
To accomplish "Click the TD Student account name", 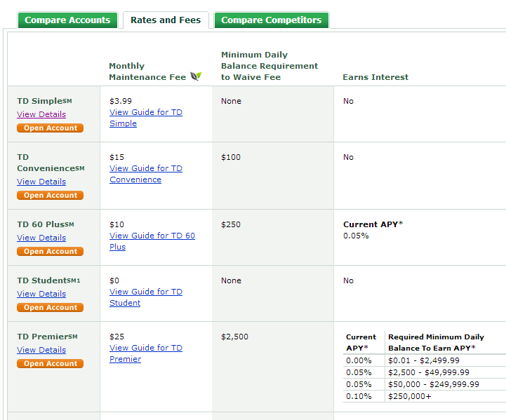I will (x=48, y=280).
